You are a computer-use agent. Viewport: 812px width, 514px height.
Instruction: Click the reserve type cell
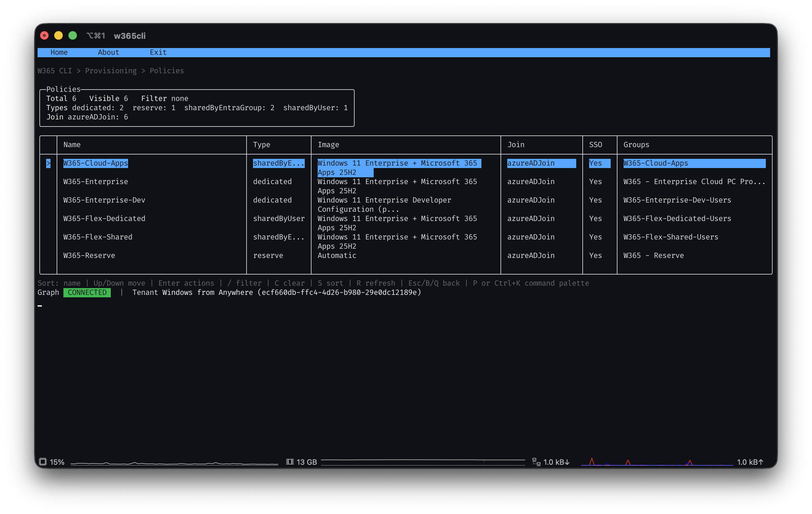click(268, 256)
